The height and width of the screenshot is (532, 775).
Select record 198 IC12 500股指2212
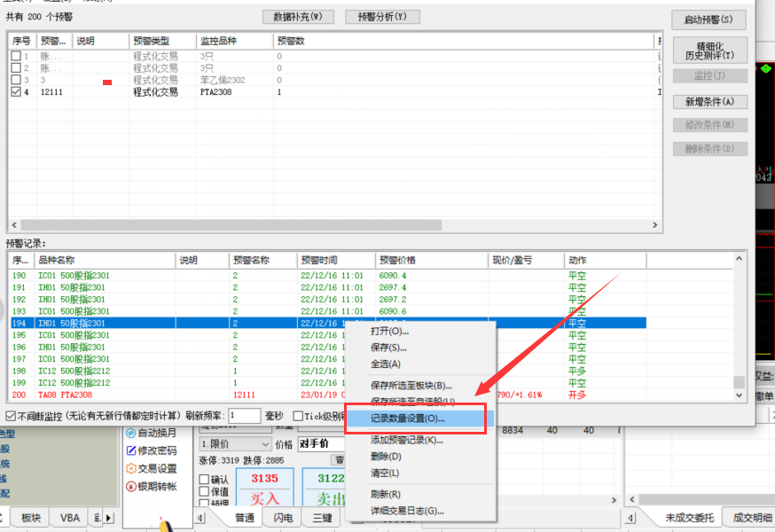click(x=328, y=371)
